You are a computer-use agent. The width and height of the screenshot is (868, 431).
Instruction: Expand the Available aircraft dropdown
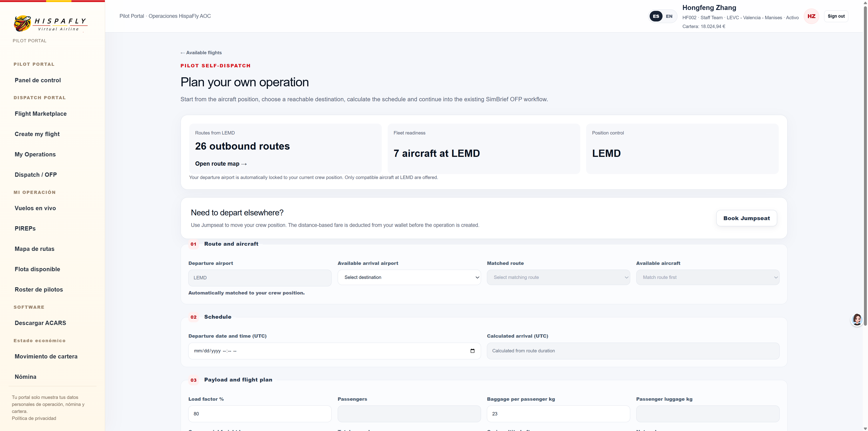(708, 277)
